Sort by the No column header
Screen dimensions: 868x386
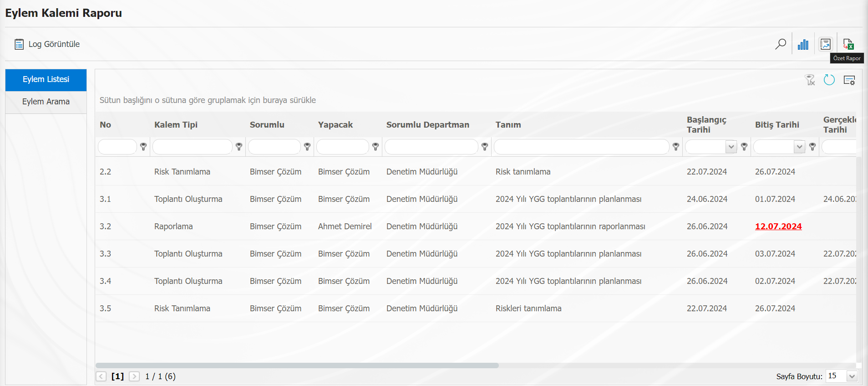pos(106,125)
